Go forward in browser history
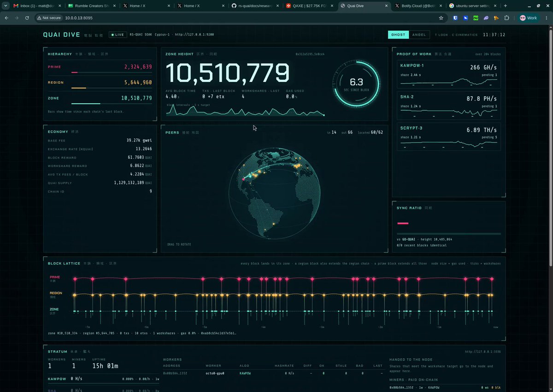The width and height of the screenshot is (553, 392). click(x=17, y=18)
